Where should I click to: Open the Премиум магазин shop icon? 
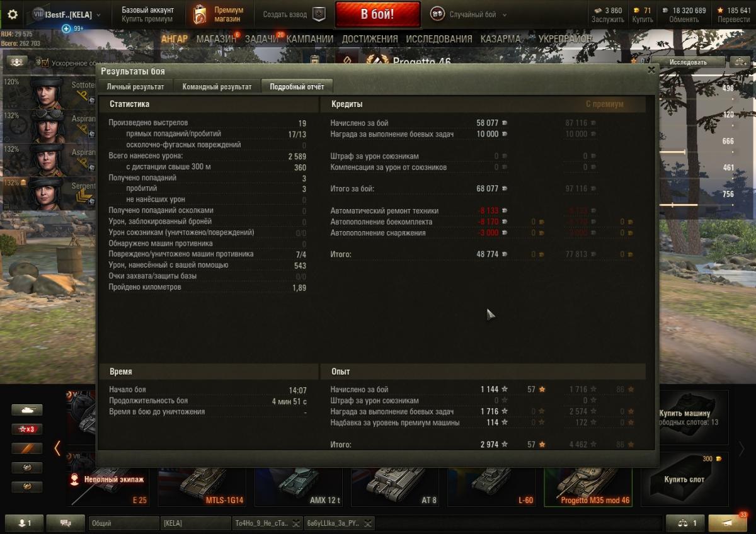[x=200, y=14]
